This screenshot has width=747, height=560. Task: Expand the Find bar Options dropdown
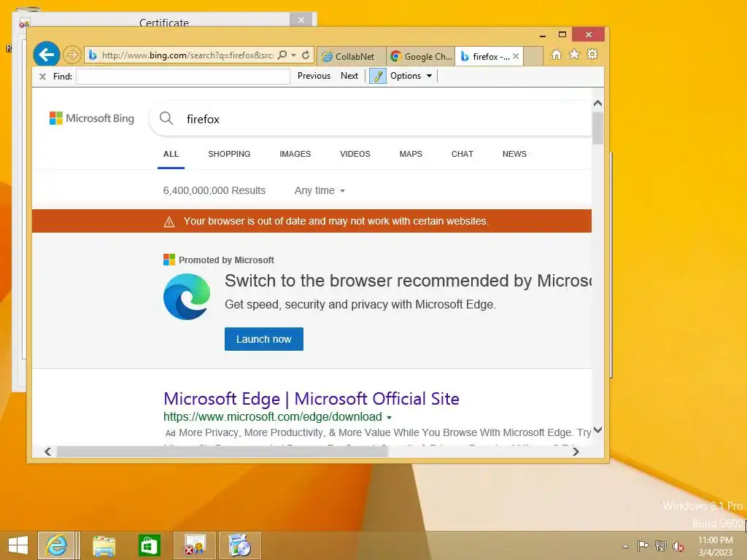tap(411, 76)
